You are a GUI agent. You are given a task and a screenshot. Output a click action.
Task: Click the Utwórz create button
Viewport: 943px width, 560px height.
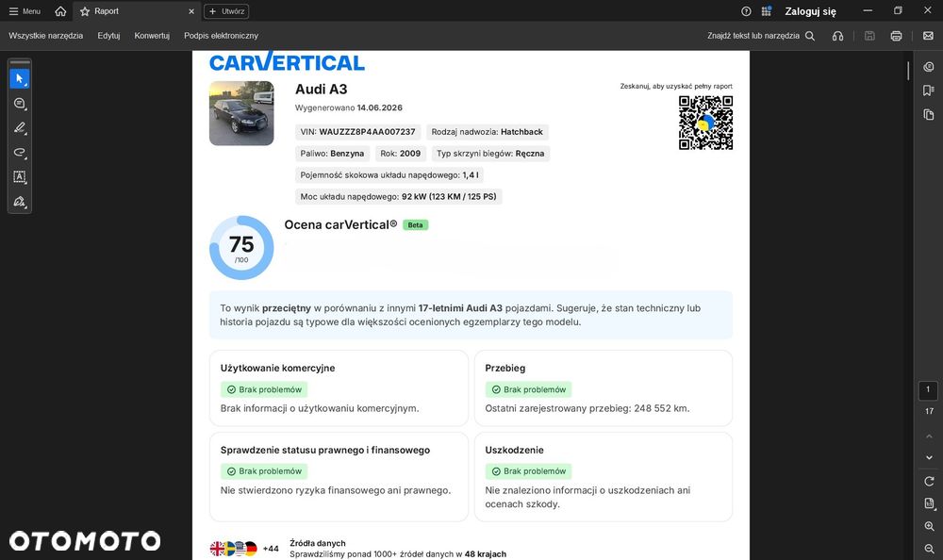click(x=226, y=11)
